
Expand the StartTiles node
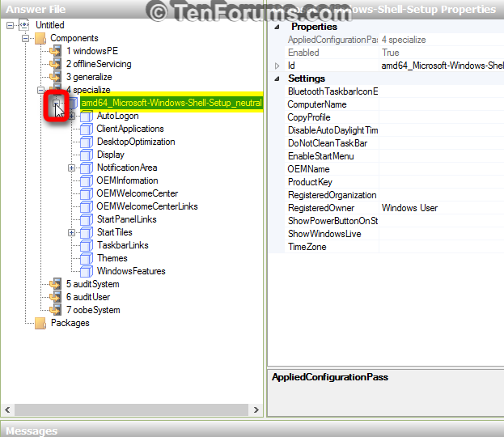tap(72, 232)
